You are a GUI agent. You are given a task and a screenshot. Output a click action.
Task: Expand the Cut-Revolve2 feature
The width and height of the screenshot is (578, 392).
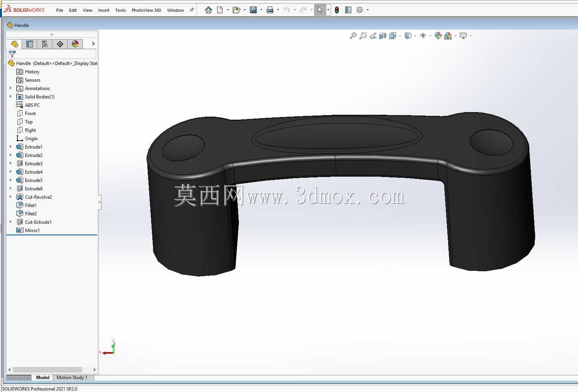pyautogui.click(x=11, y=197)
